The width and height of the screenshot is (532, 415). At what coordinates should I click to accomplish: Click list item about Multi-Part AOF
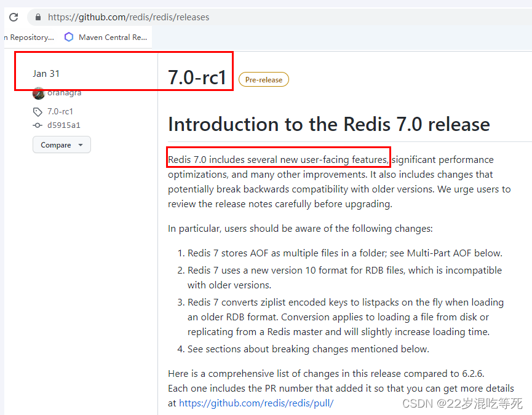[344, 253]
